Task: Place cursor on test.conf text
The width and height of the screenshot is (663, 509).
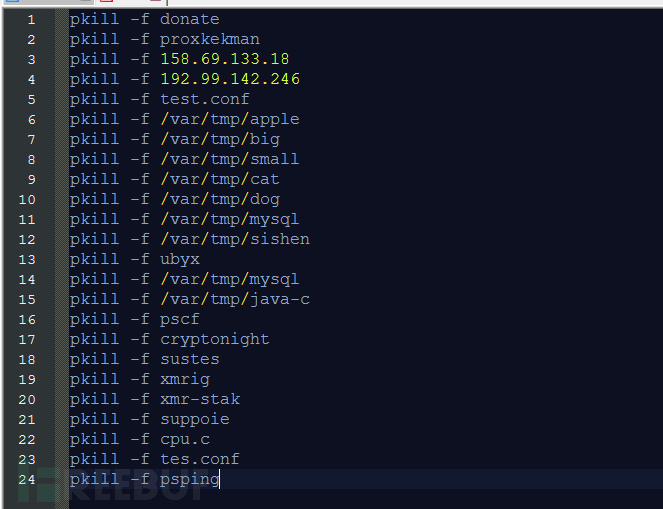Action: click(x=204, y=99)
